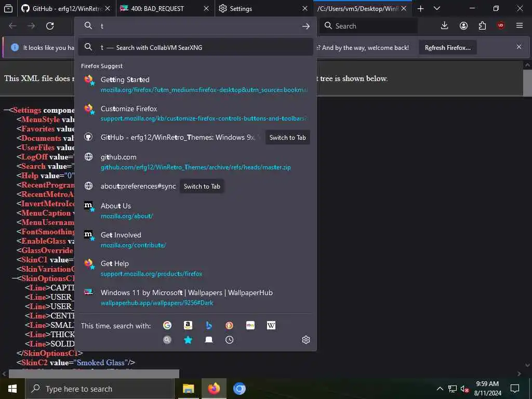The width and height of the screenshot is (532, 399).
Task: Click the horizontal scrollbar thumb
Action: pos(94,374)
